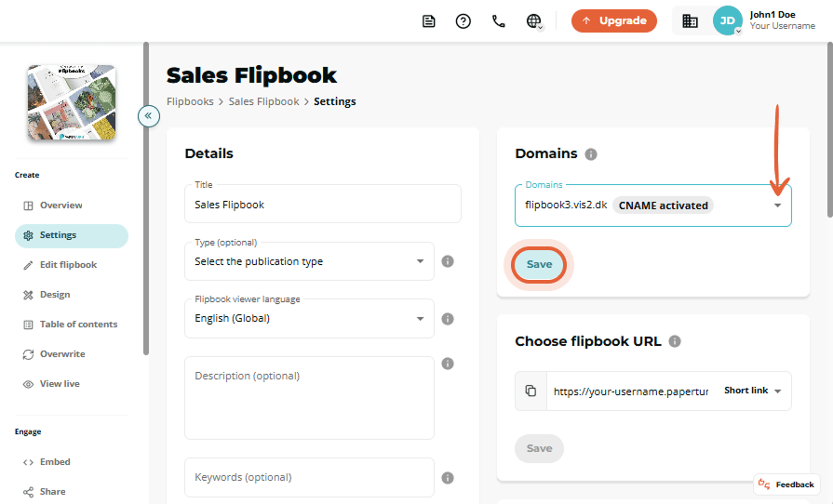Click info icon beside Description field

tap(448, 364)
